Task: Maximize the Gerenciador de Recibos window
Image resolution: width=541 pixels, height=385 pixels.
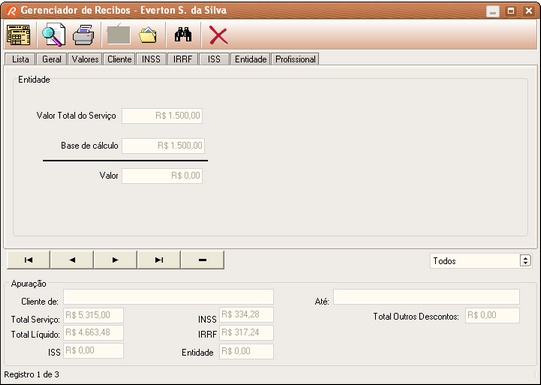Action: pyautogui.click(x=511, y=11)
